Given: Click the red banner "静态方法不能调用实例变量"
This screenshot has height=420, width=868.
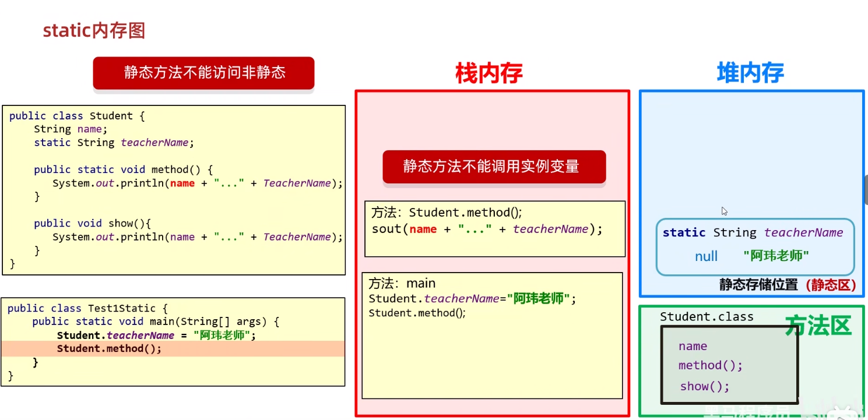Looking at the screenshot, I should pyautogui.click(x=494, y=167).
